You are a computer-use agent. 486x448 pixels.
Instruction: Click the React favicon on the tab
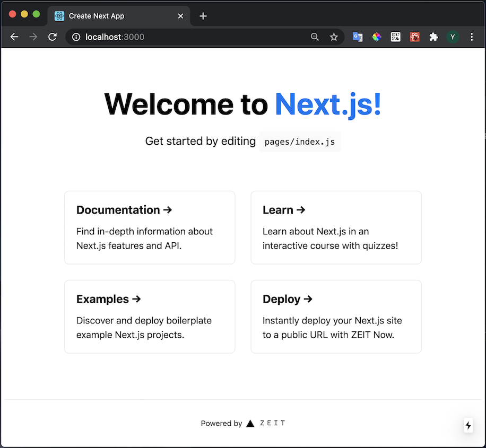[59, 16]
